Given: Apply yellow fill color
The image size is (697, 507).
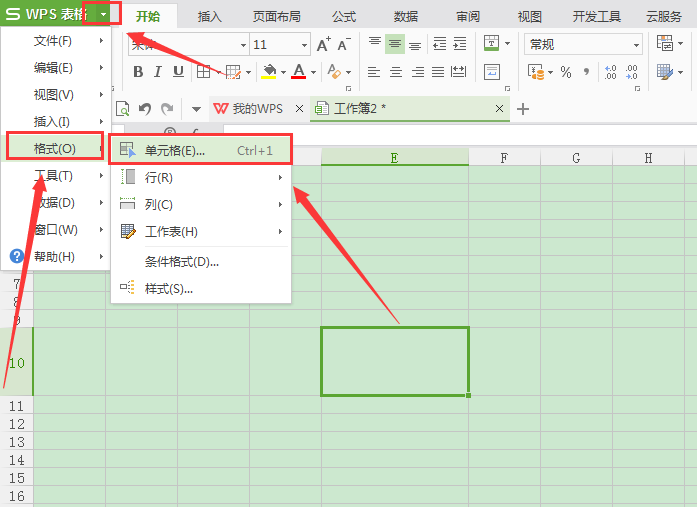Looking at the screenshot, I should click(268, 72).
